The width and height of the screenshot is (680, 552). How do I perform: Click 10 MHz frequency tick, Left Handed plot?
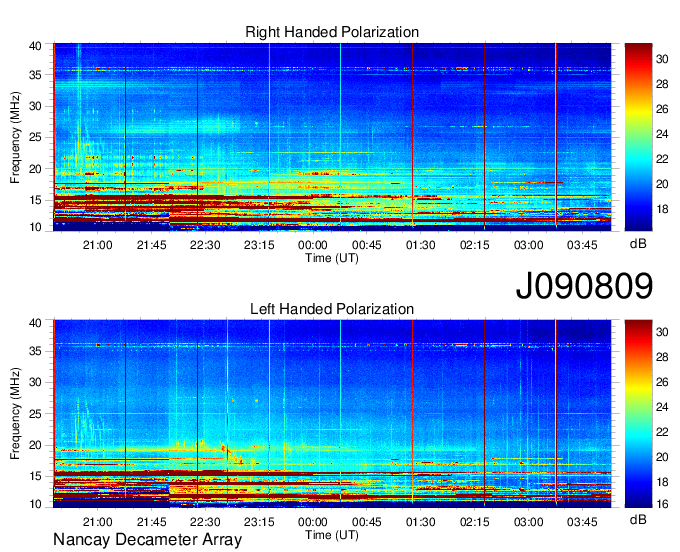pos(35,504)
